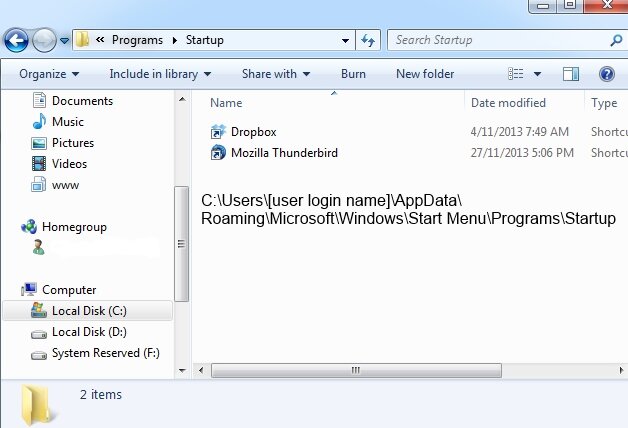
Task: Click the folder icon in address bar
Action: coord(83,40)
